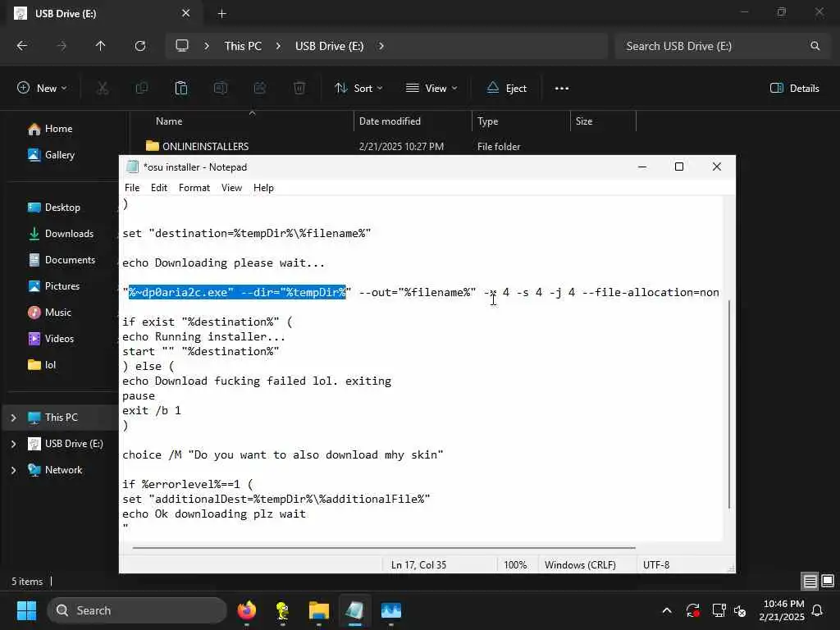Select the ONLINEINSTALLERS folder

pos(205,146)
